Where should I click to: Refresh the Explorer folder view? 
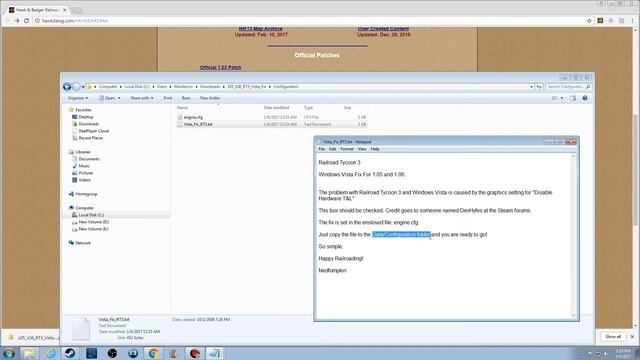539,87
